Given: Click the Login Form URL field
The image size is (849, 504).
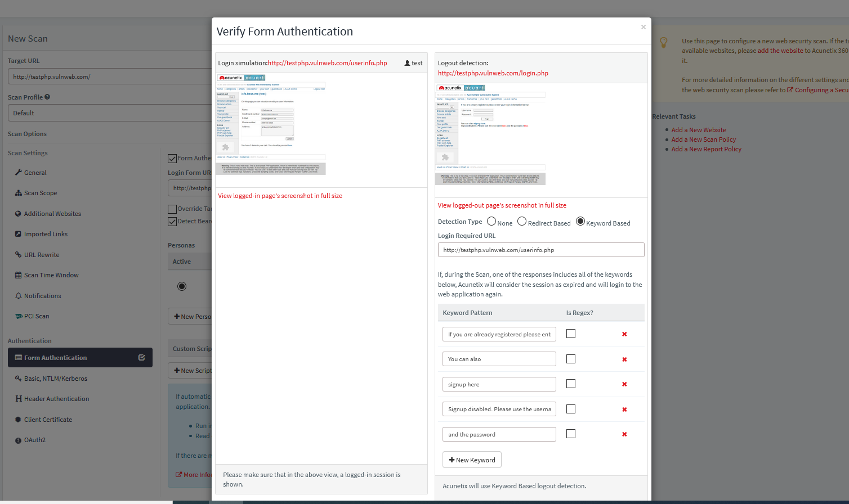Looking at the screenshot, I should point(190,188).
